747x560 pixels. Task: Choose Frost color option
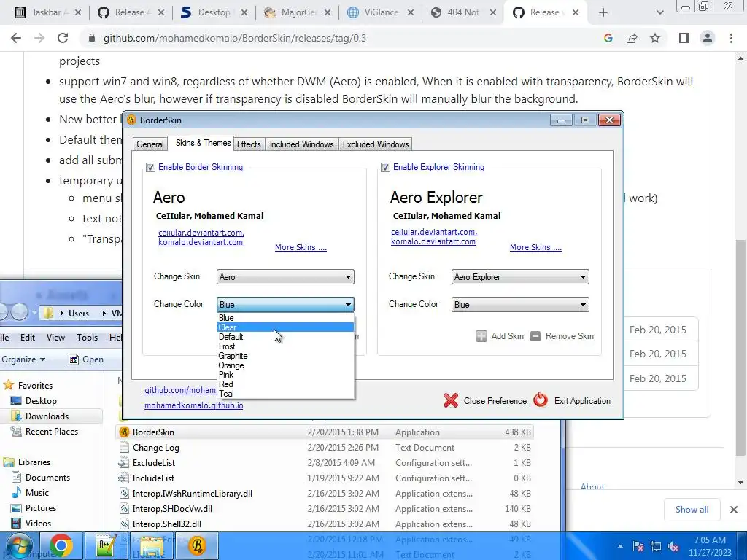pos(285,346)
